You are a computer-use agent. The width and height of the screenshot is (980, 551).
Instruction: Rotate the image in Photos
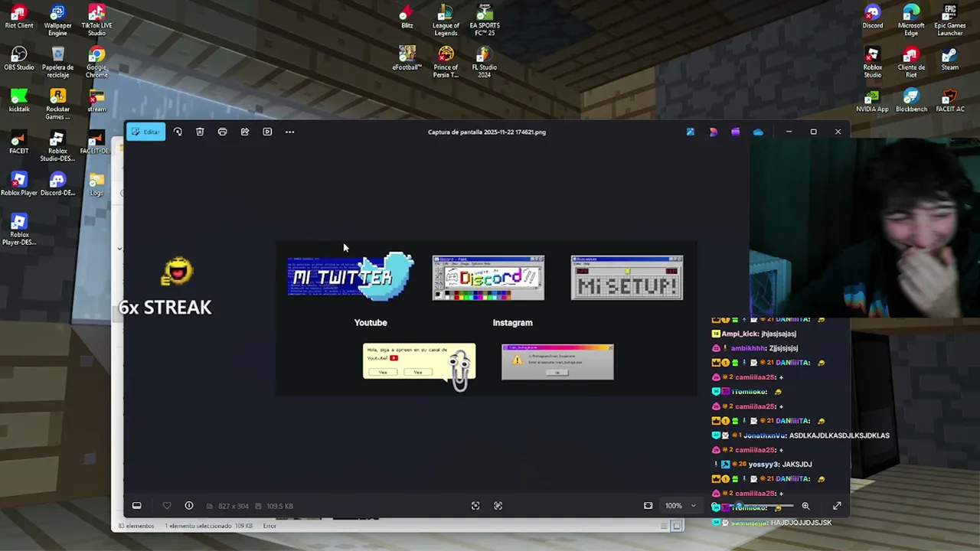click(x=178, y=132)
